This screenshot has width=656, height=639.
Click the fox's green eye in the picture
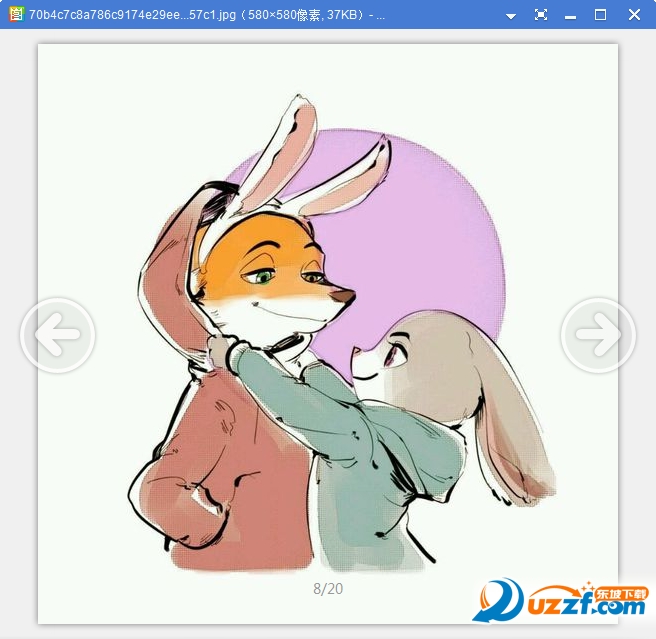(262, 276)
